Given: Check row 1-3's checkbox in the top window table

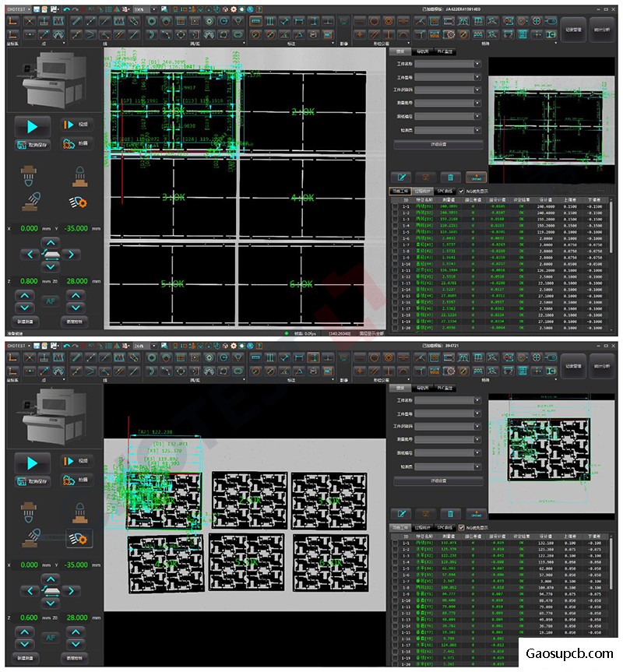Looking at the screenshot, I should tap(395, 219).
